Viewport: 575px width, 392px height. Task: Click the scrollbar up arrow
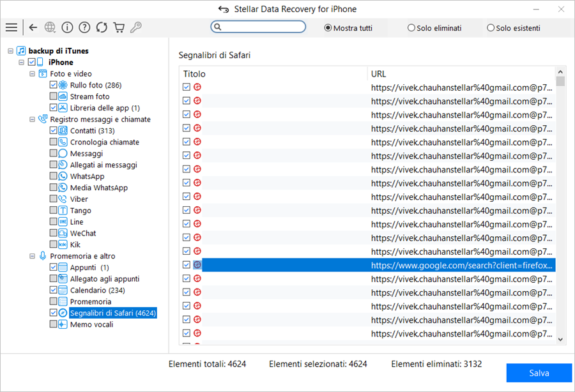pyautogui.click(x=560, y=72)
